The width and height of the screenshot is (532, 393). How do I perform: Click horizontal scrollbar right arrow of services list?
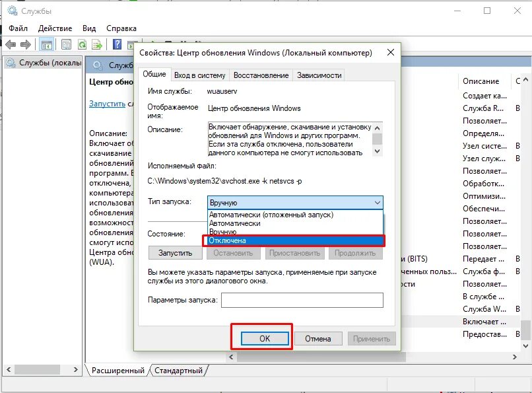(515, 357)
